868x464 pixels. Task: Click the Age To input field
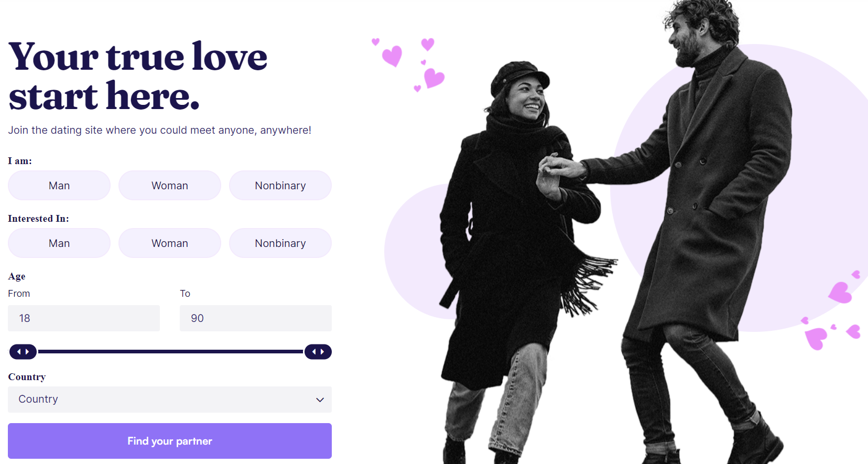256,318
